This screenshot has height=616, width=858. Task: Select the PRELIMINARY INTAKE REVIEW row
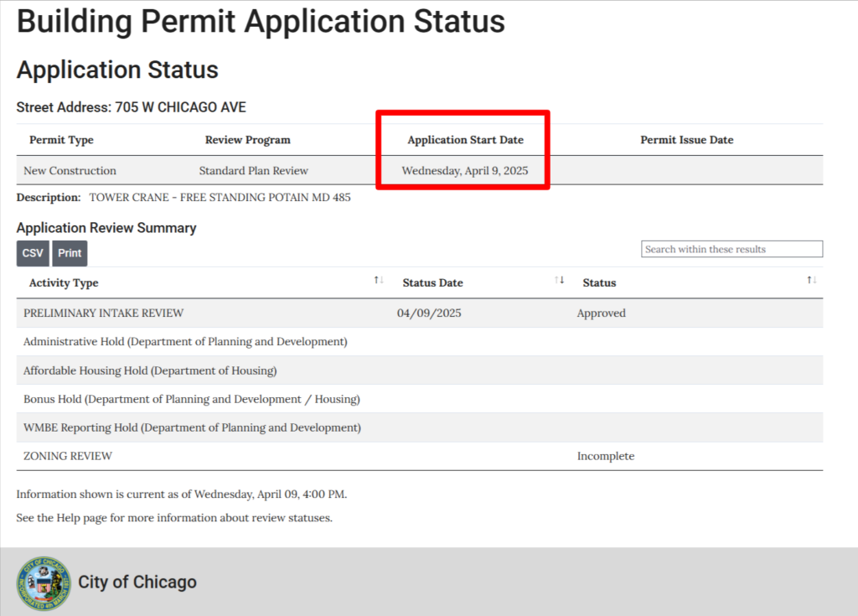coord(102,313)
